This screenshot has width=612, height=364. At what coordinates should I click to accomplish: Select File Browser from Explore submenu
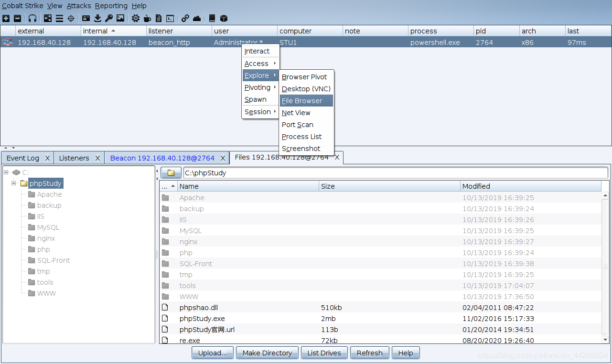tap(306, 101)
